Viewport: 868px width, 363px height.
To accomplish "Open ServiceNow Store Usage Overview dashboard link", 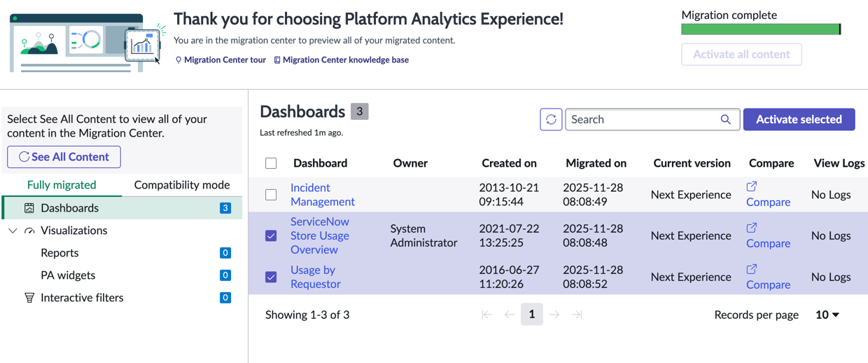I will click(x=320, y=235).
